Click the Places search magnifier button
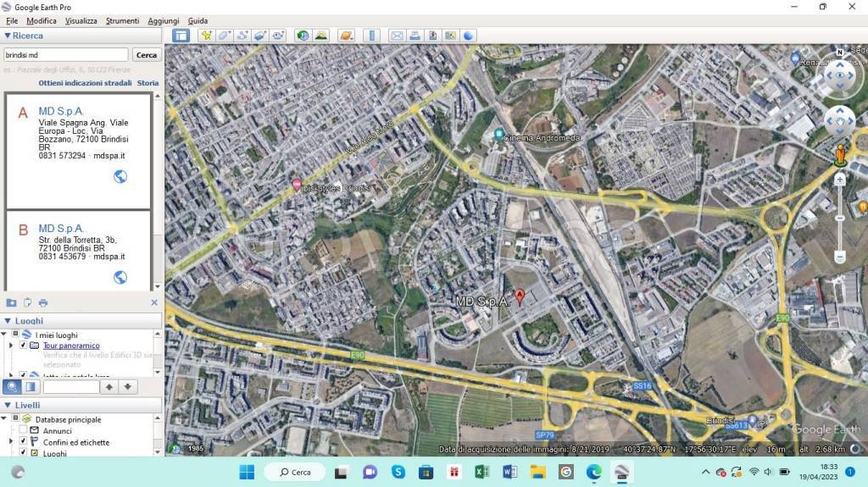 [12, 387]
